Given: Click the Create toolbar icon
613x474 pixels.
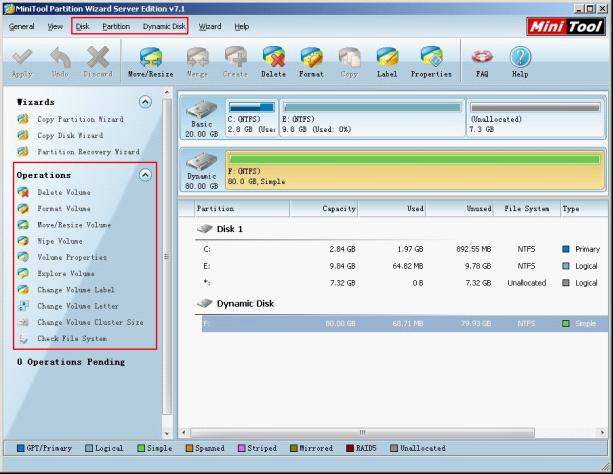Looking at the screenshot, I should (x=235, y=63).
